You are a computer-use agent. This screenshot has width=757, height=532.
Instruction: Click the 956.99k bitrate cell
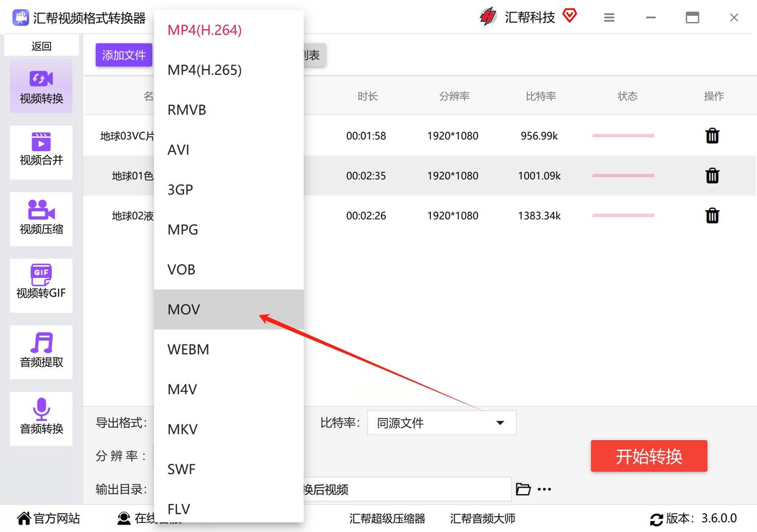tap(539, 136)
